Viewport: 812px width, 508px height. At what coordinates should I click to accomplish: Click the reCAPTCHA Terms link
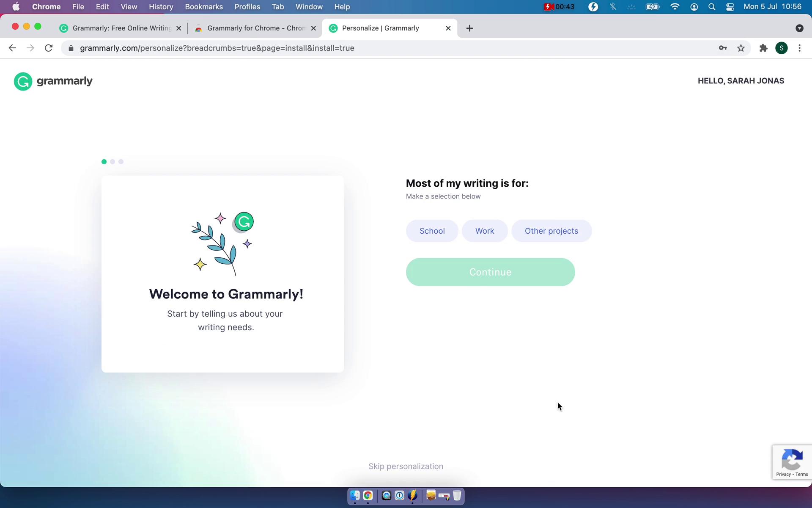click(x=801, y=474)
